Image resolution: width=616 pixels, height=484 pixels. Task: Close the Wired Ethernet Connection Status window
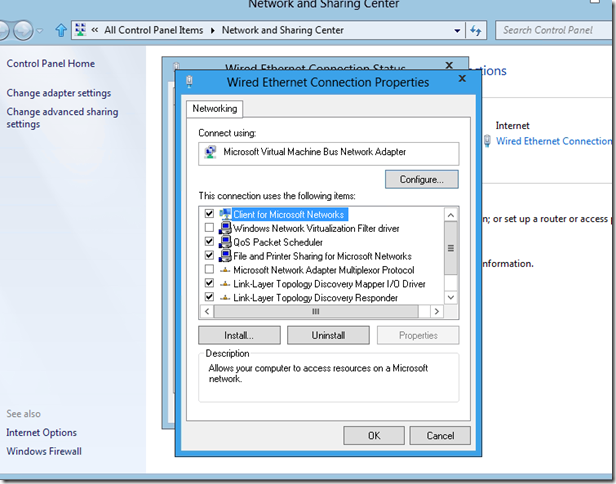pos(449,64)
